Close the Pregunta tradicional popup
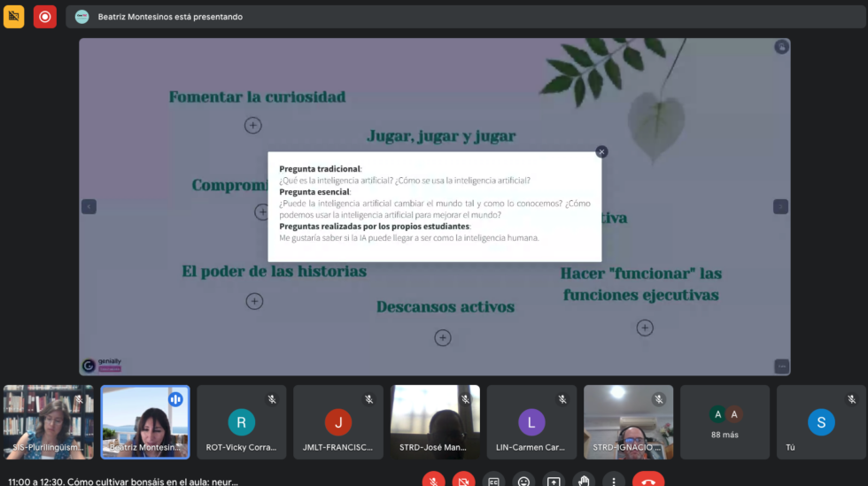Image resolution: width=868 pixels, height=486 pixels. pyautogui.click(x=601, y=151)
